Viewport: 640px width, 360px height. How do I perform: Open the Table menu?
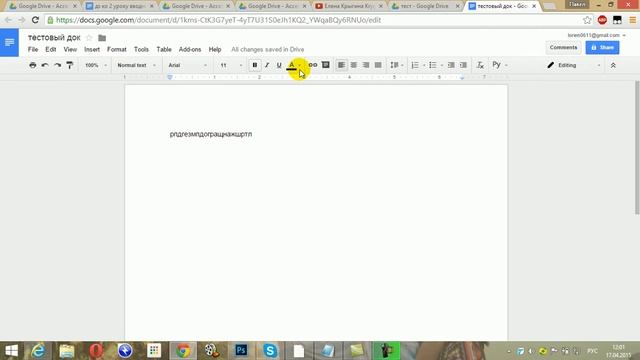[x=164, y=49]
